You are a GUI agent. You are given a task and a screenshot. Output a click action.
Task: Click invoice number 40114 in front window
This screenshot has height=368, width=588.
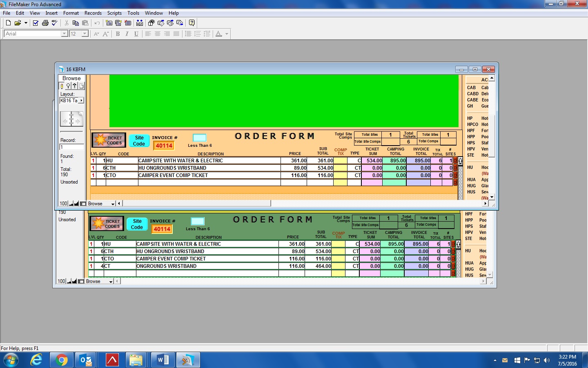click(x=164, y=146)
